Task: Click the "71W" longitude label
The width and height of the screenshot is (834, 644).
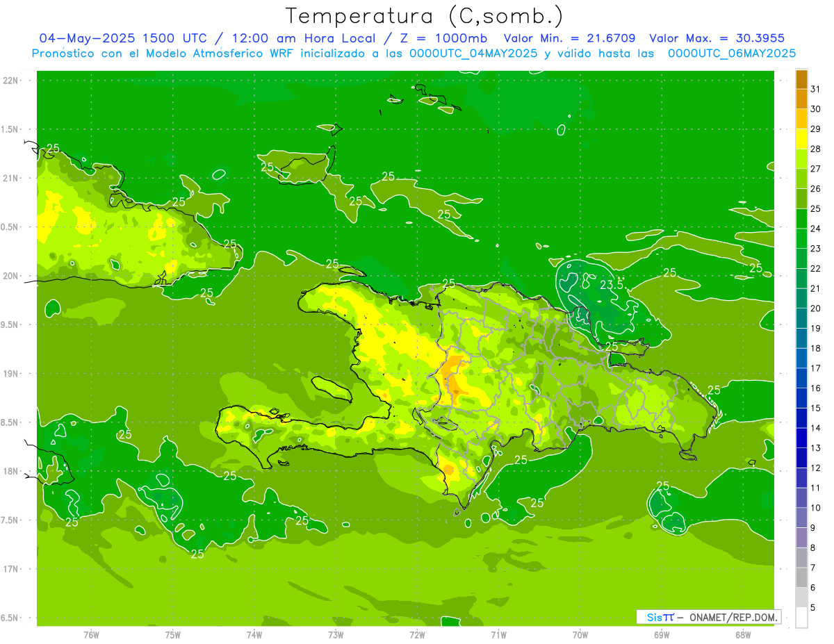Action: (x=498, y=635)
